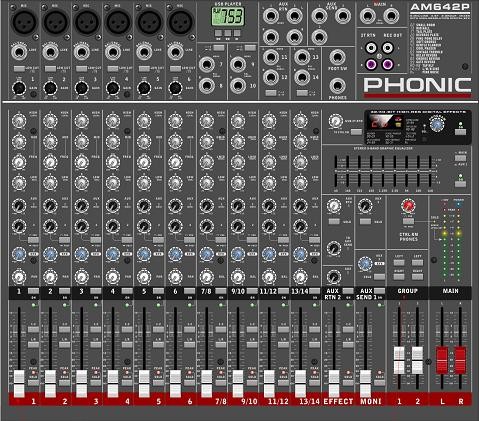Click channel 7/8 balance knob
The image size is (479, 421).
(x=206, y=277)
